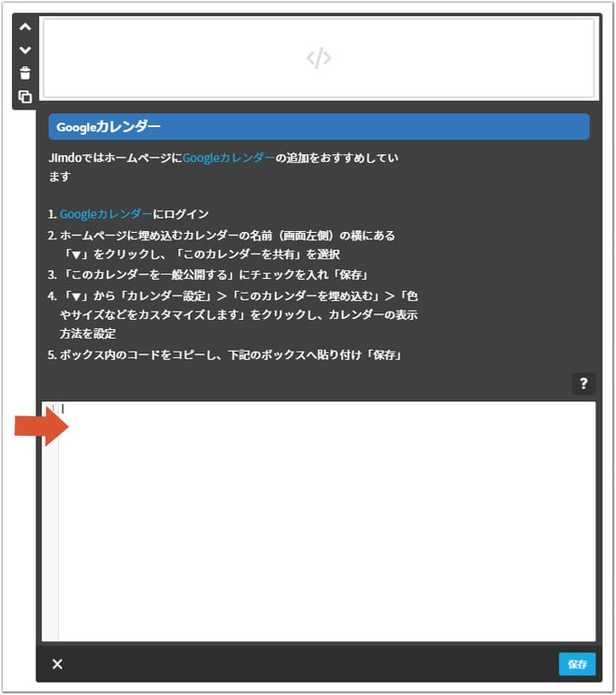Image resolution: width=616 pixels, height=695 pixels.
Task: Delete the element with trash icon
Action: pyautogui.click(x=25, y=73)
